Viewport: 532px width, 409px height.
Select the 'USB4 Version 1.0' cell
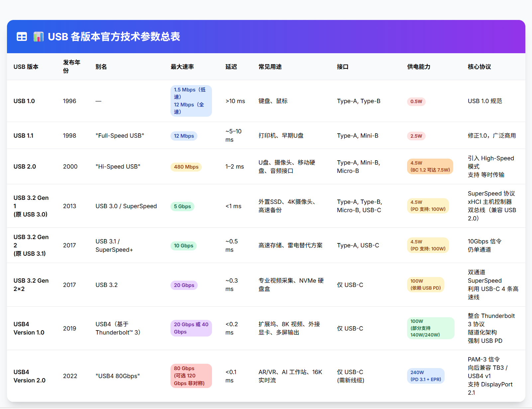[29, 329]
